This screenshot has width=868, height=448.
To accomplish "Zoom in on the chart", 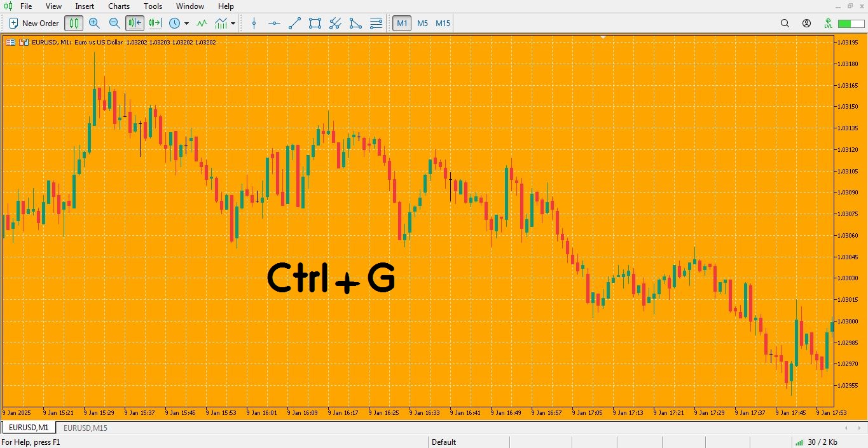I will (x=94, y=24).
